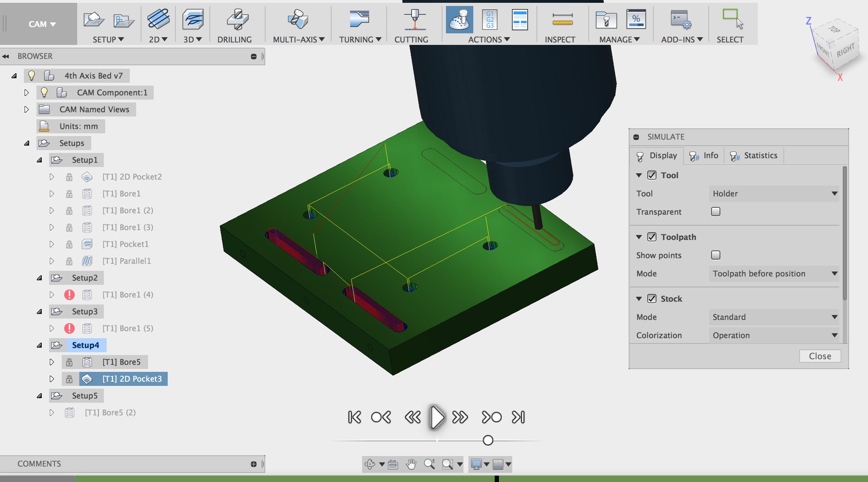
Task: Click the lock icon on 2D Pocket3 operation
Action: [69, 379]
